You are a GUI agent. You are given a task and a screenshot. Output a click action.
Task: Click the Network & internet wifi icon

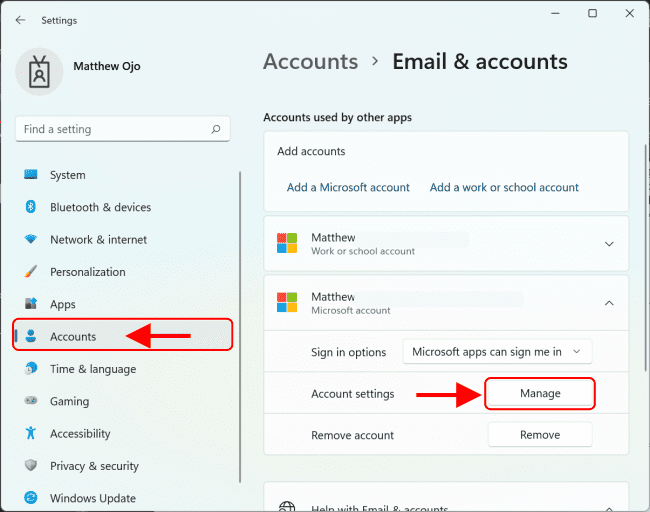(x=31, y=240)
